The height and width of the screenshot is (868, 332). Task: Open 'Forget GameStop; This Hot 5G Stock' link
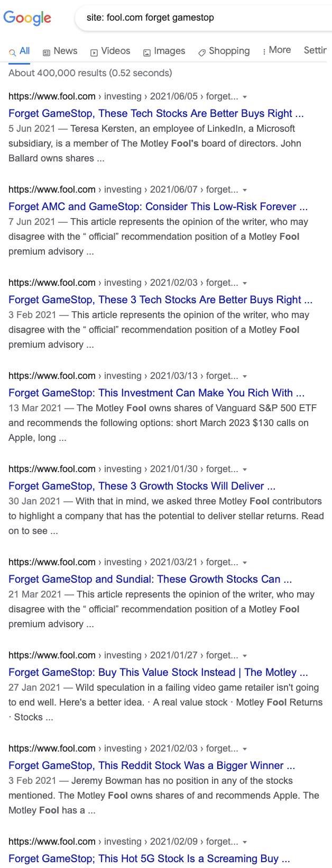149,858
